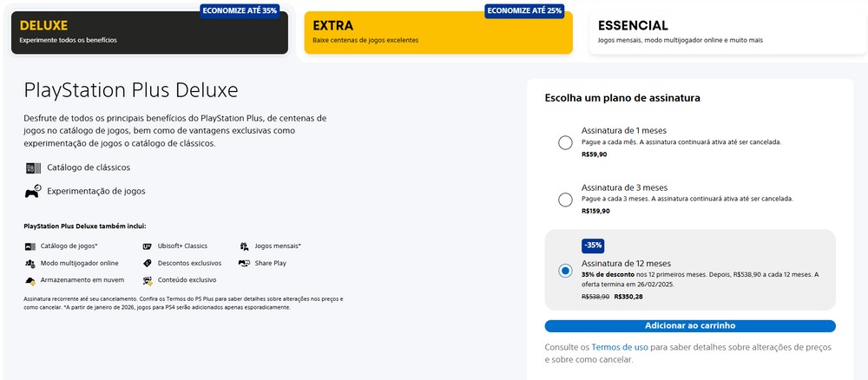
Task: Click the Jogos mensais icon
Action: tap(245, 246)
